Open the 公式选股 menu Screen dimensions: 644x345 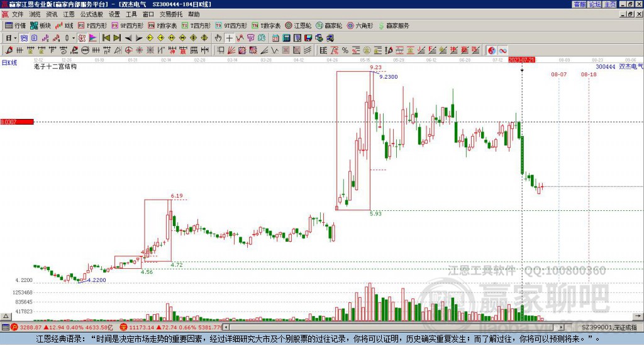click(x=91, y=14)
